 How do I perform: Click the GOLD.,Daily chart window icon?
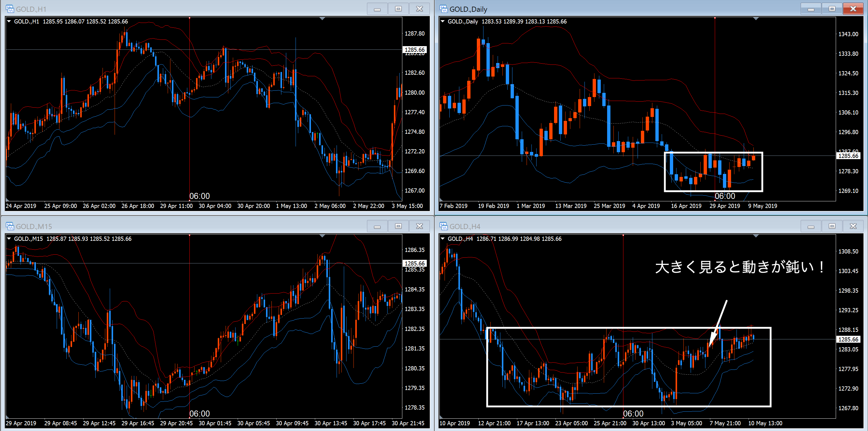(x=443, y=9)
